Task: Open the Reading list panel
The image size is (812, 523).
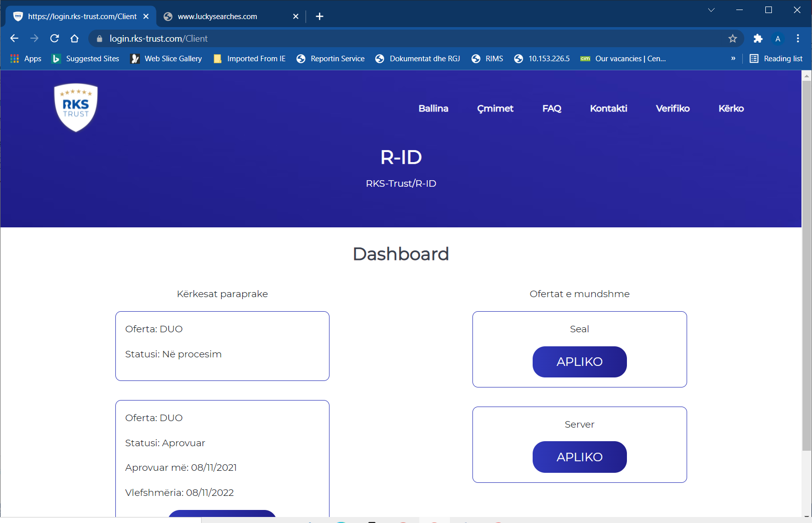Action: 776,59
